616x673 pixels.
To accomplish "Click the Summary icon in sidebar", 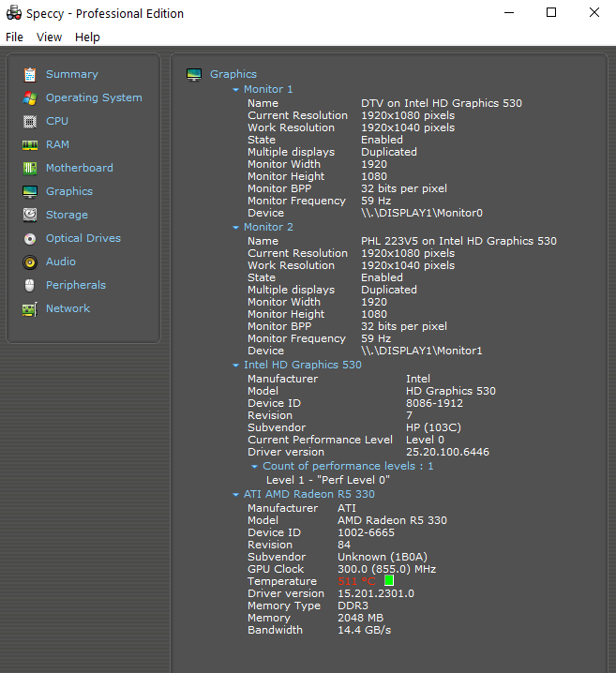I will point(30,74).
